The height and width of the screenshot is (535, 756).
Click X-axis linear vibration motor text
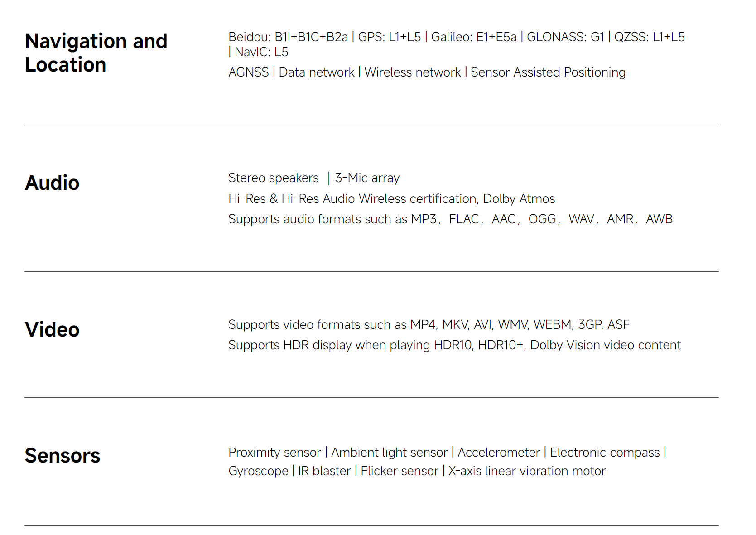coord(527,471)
